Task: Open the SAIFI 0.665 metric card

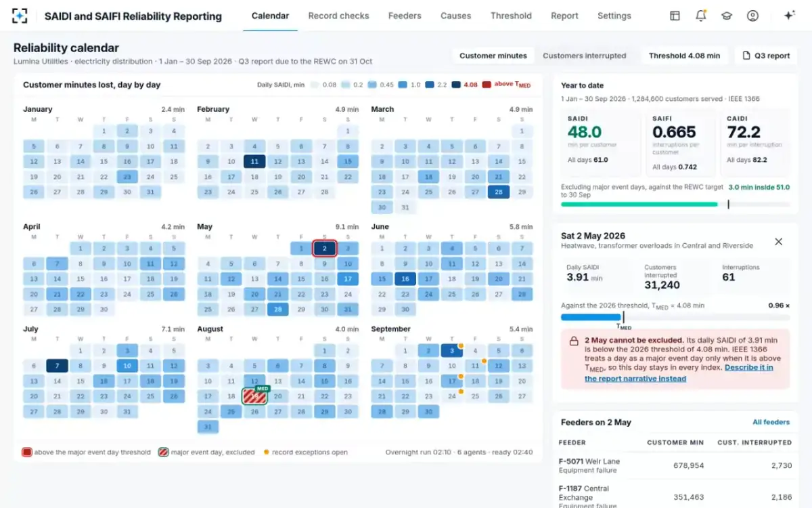Action: click(x=679, y=143)
